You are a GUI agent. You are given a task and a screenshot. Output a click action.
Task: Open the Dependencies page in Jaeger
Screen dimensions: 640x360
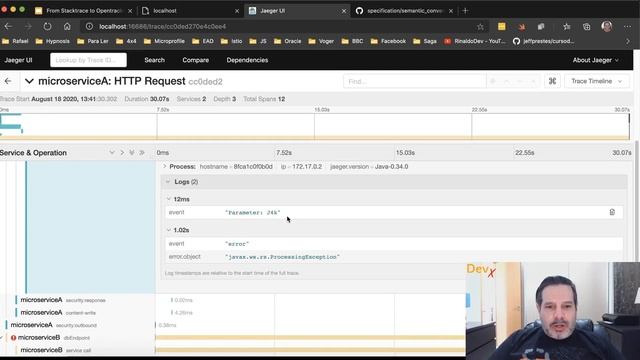[247, 60]
